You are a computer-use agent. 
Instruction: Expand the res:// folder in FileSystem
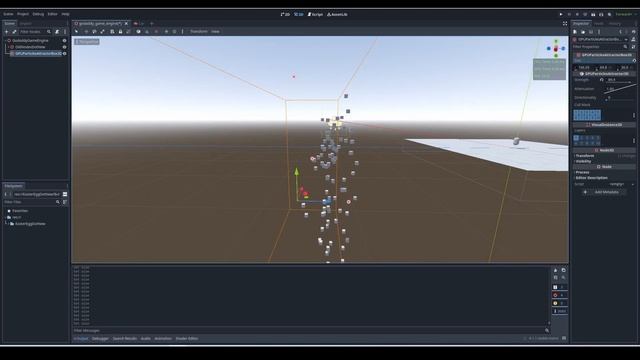coord(6,217)
